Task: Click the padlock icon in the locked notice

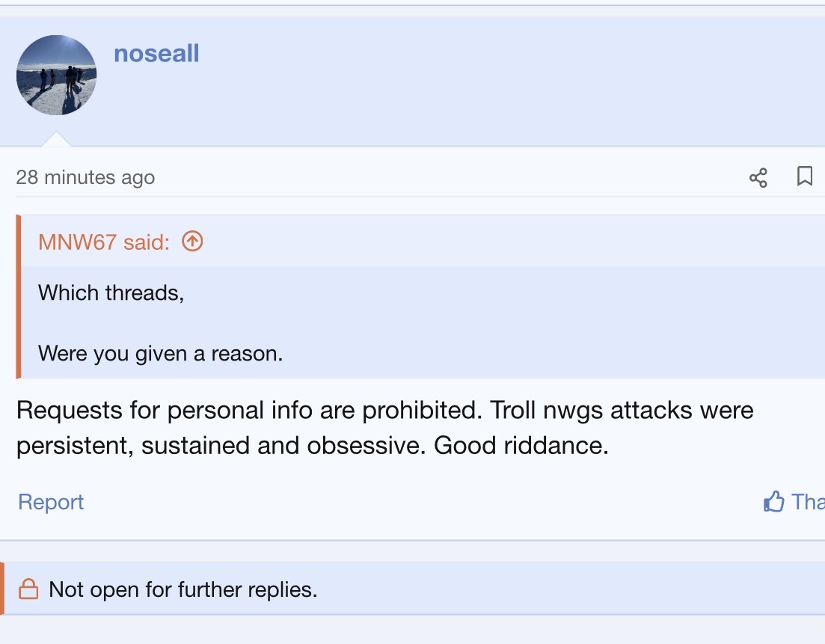Action: (x=28, y=589)
